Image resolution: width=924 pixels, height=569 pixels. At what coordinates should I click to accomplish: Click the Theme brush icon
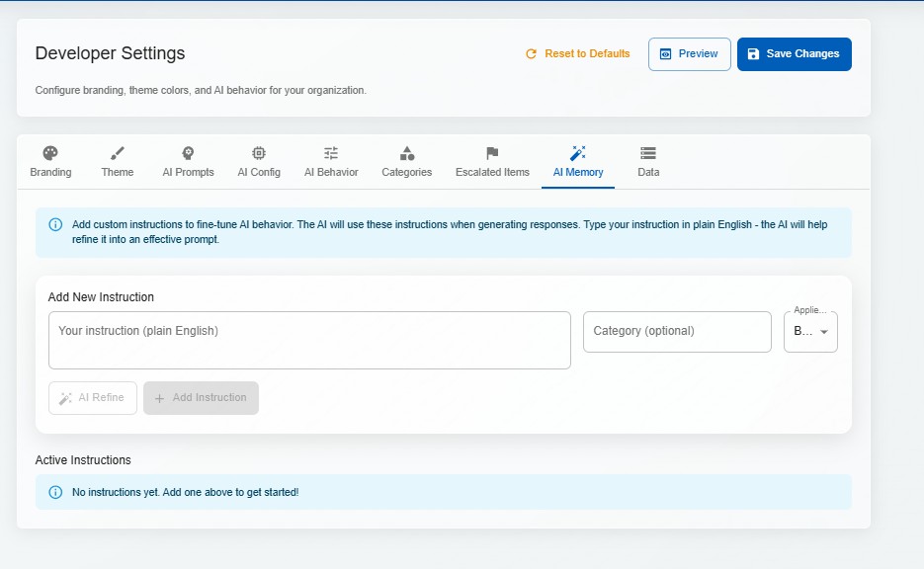point(117,153)
